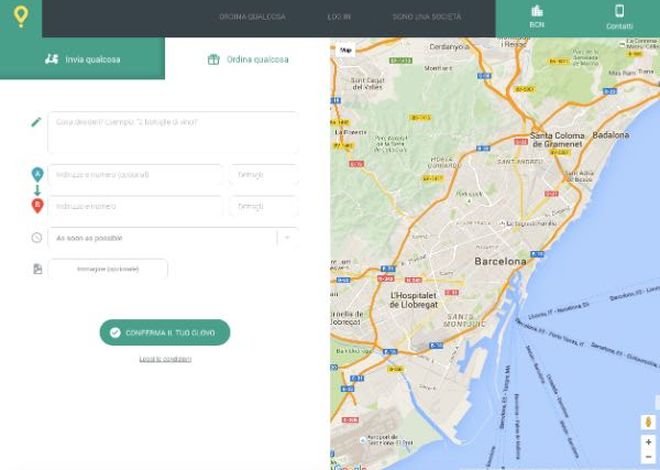660x470 pixels.
Task: Open the 'As soon as possible' time dropdown
Action: click(173, 238)
